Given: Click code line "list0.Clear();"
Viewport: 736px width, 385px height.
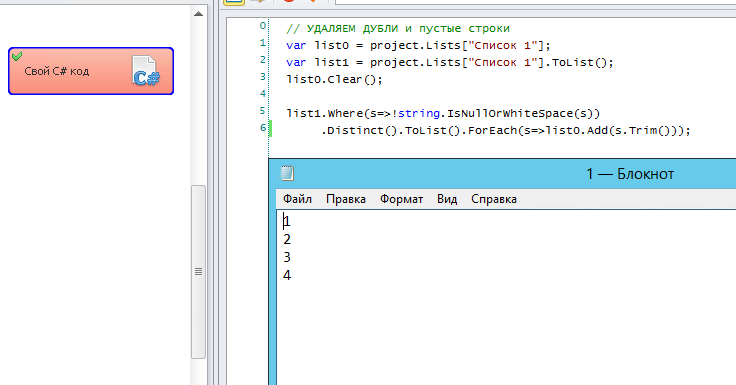Looking at the screenshot, I should [x=335, y=79].
